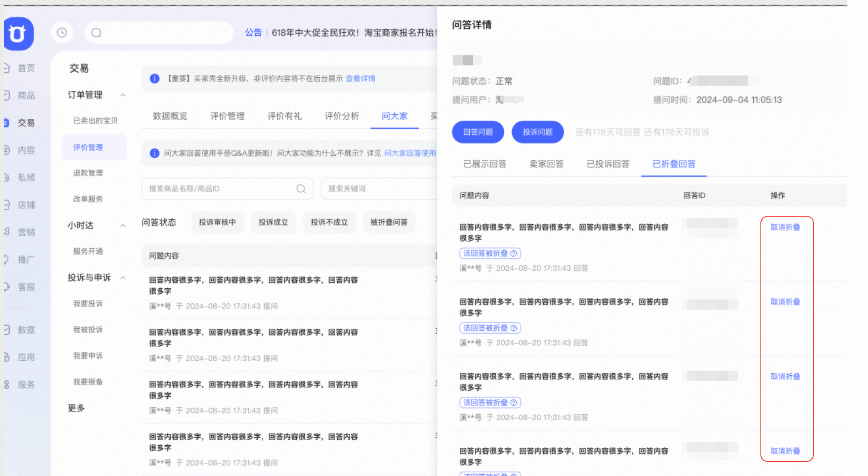Switch to 数据概览 tab
The width and height of the screenshot is (868, 476).
(x=170, y=116)
